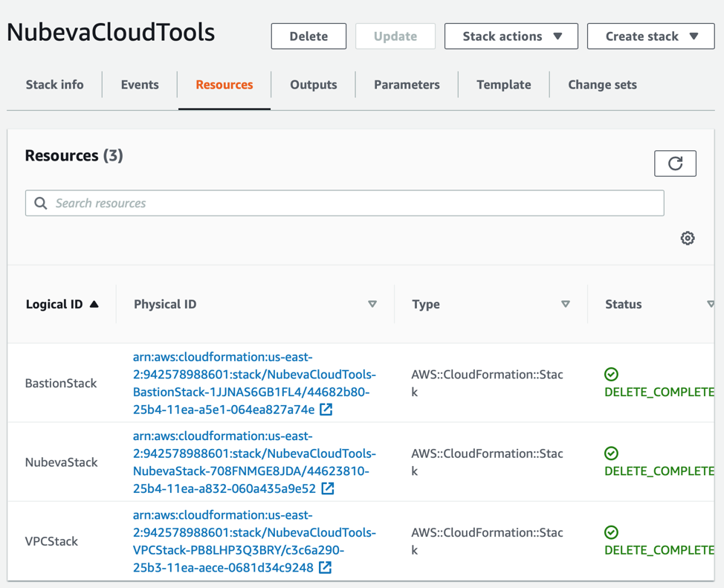Click the Physical ID column header

[165, 304]
